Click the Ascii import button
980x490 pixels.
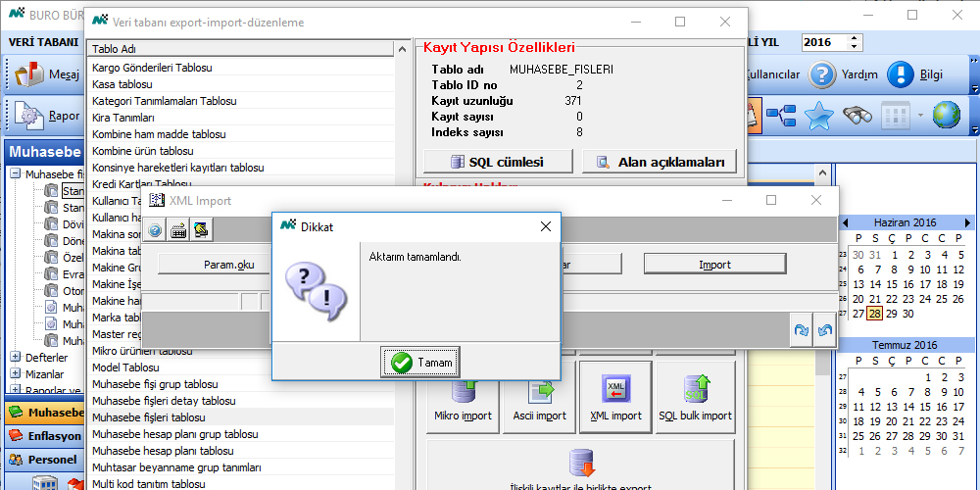[539, 398]
